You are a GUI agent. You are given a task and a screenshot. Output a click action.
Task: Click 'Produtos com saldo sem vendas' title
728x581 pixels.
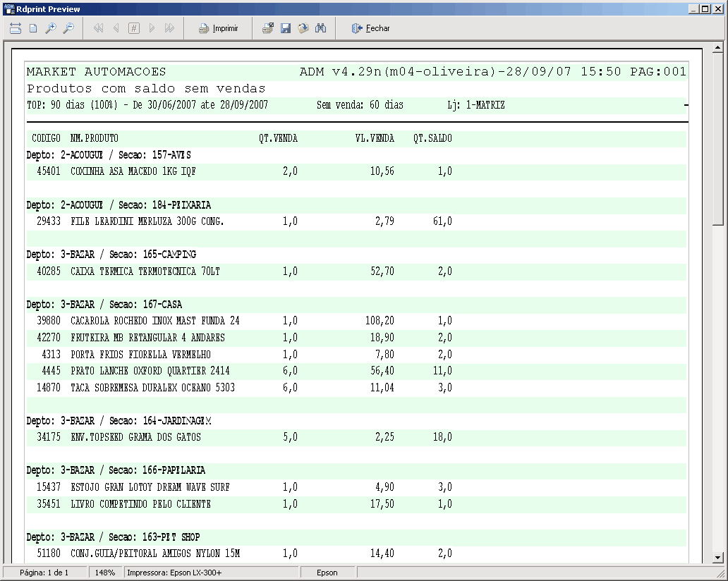(x=146, y=88)
